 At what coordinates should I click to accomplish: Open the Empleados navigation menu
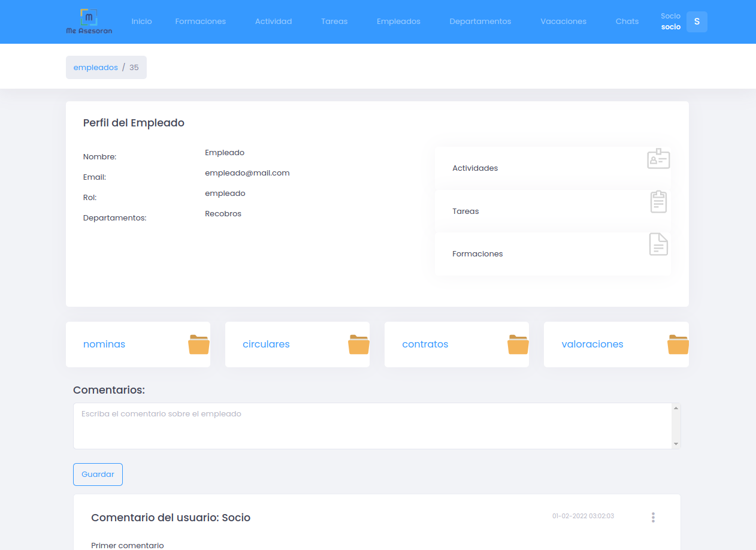[x=398, y=21]
